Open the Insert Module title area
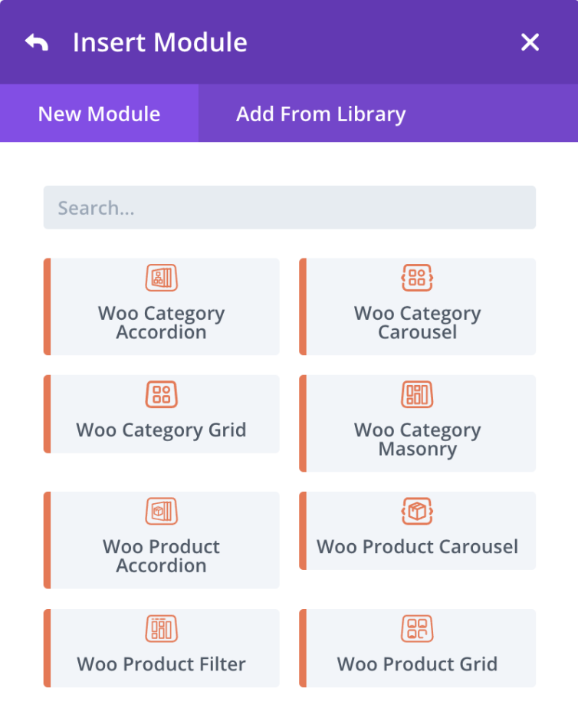Screen dimensions: 578x728 (x=160, y=42)
